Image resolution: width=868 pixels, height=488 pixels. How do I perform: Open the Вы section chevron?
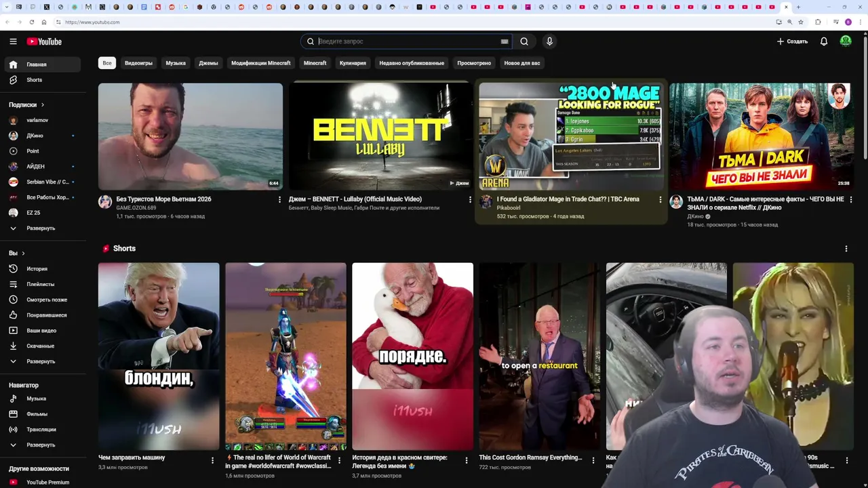coord(23,253)
